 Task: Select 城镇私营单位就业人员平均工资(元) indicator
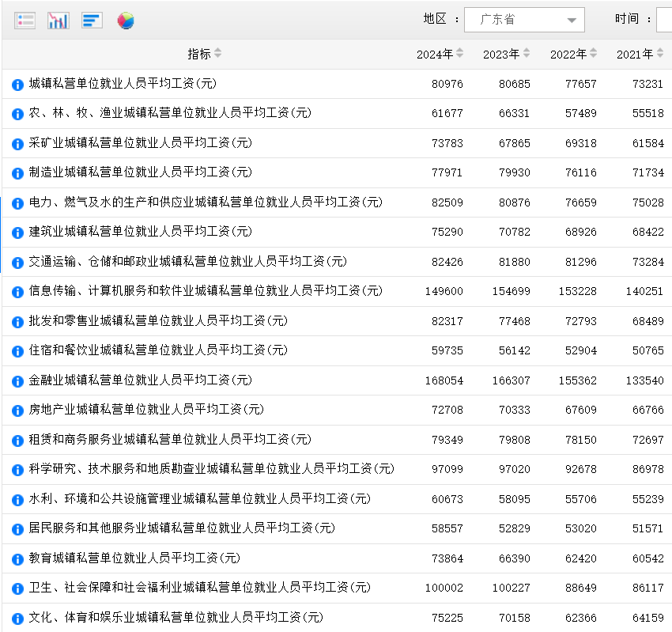(x=123, y=83)
